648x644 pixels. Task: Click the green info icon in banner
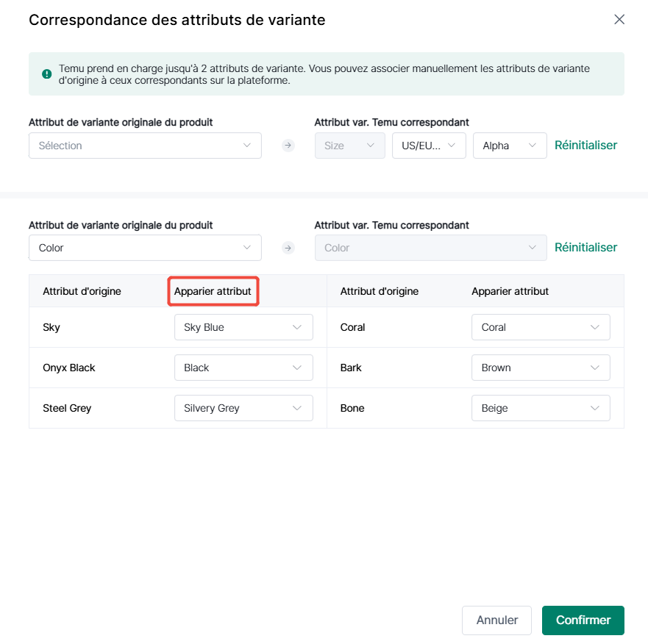46,74
